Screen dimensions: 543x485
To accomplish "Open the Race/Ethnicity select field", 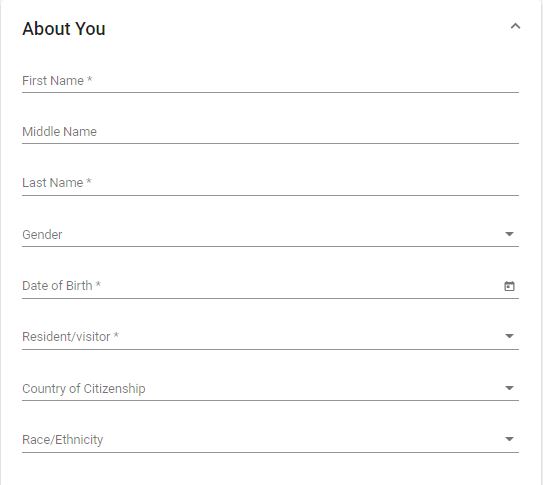I will [270, 440].
